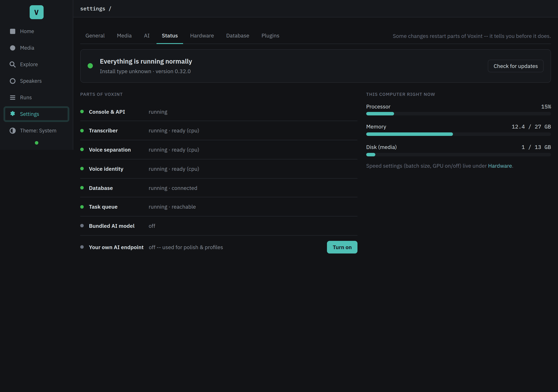Open Speakers in the sidebar

point(36,81)
